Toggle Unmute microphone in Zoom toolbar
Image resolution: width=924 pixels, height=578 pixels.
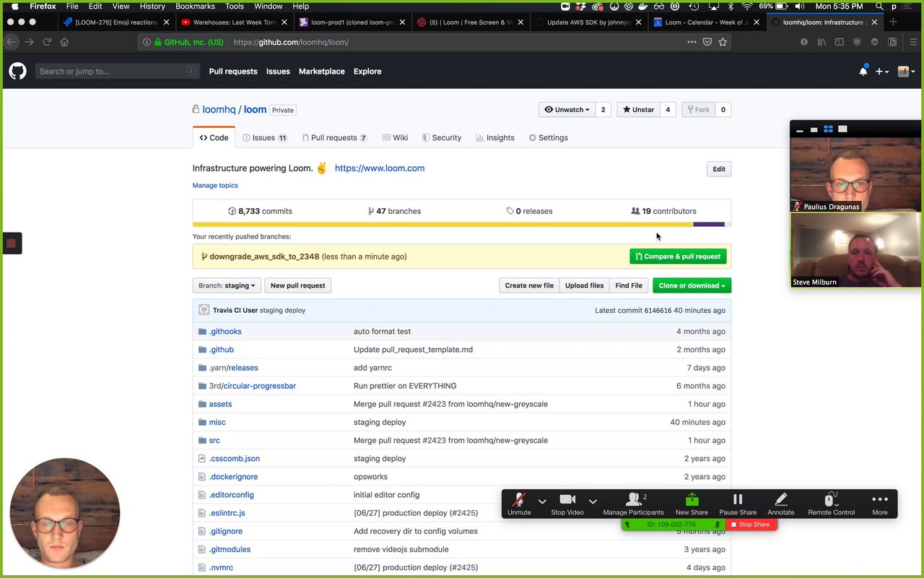click(x=518, y=504)
